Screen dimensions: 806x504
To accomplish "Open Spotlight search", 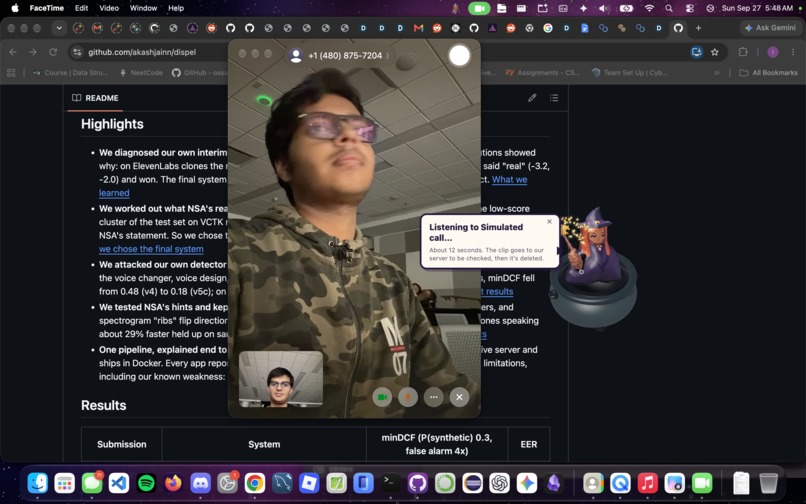I will [x=669, y=8].
